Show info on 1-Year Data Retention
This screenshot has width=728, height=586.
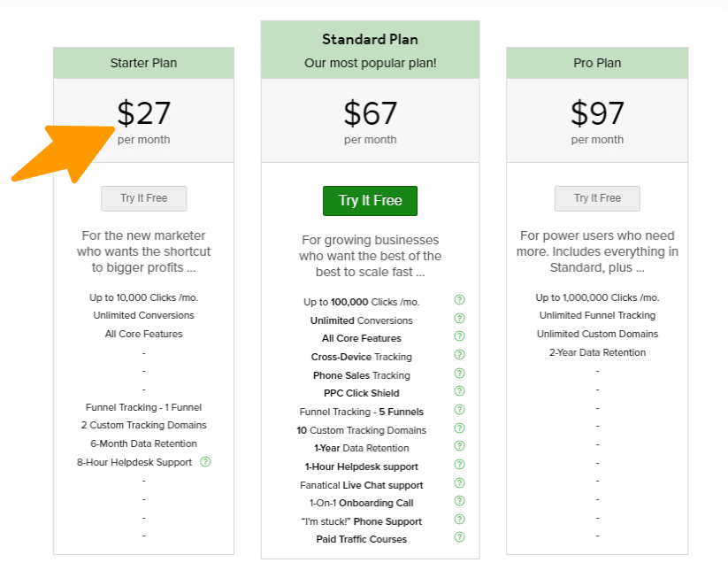[x=459, y=447]
